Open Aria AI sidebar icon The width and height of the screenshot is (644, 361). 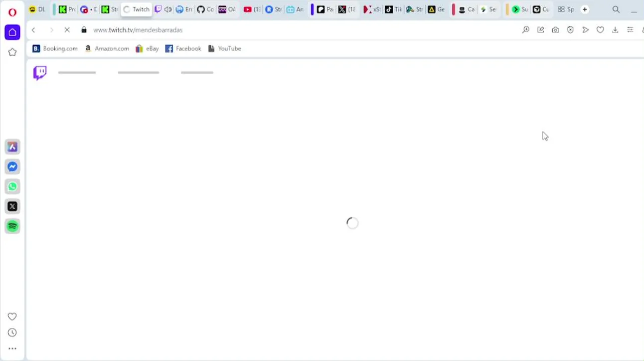click(13, 147)
